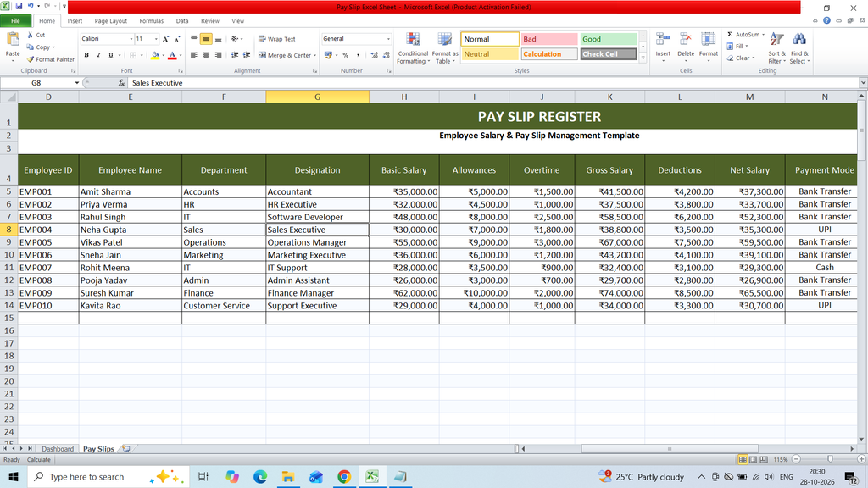This screenshot has width=868, height=488.
Task: Open Google Chrome from the taskbar
Action: tap(344, 476)
